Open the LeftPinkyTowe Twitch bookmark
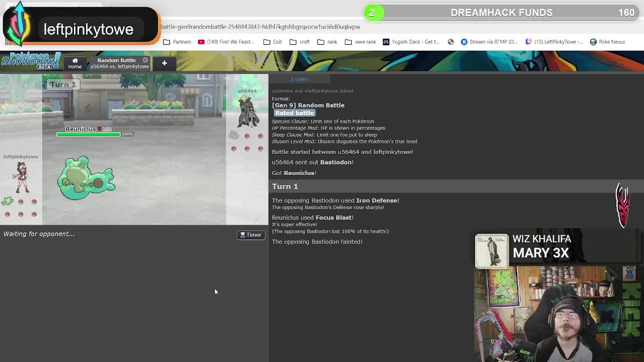 pyautogui.click(x=554, y=42)
